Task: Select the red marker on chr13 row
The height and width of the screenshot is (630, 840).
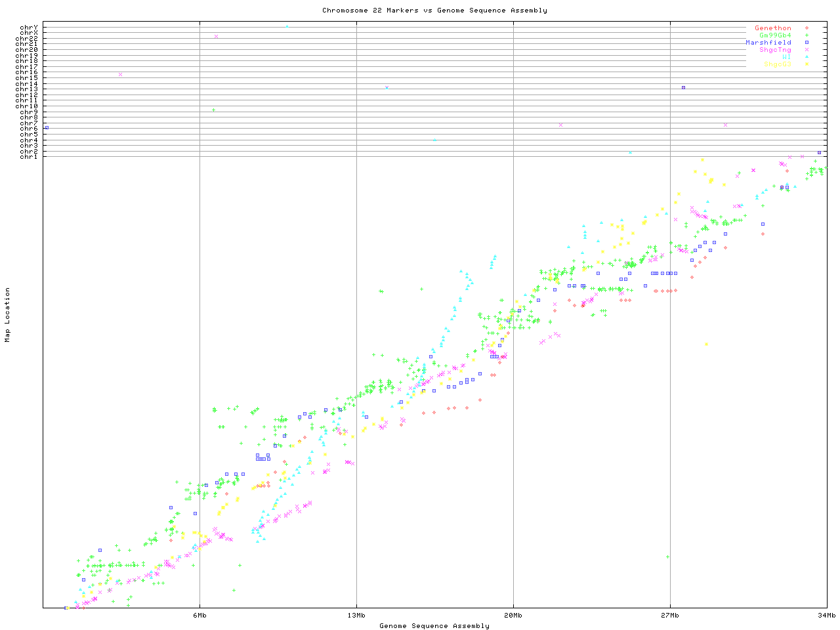Action: pyautogui.click(x=683, y=87)
